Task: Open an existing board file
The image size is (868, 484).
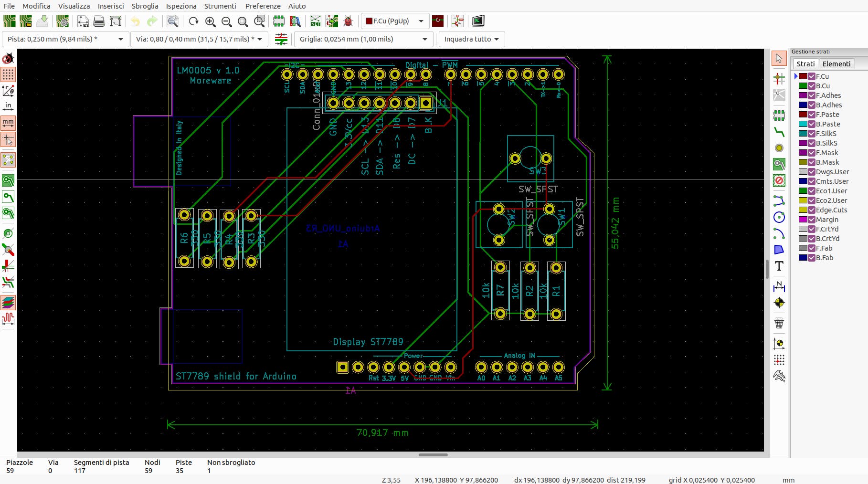Action: pyautogui.click(x=26, y=21)
